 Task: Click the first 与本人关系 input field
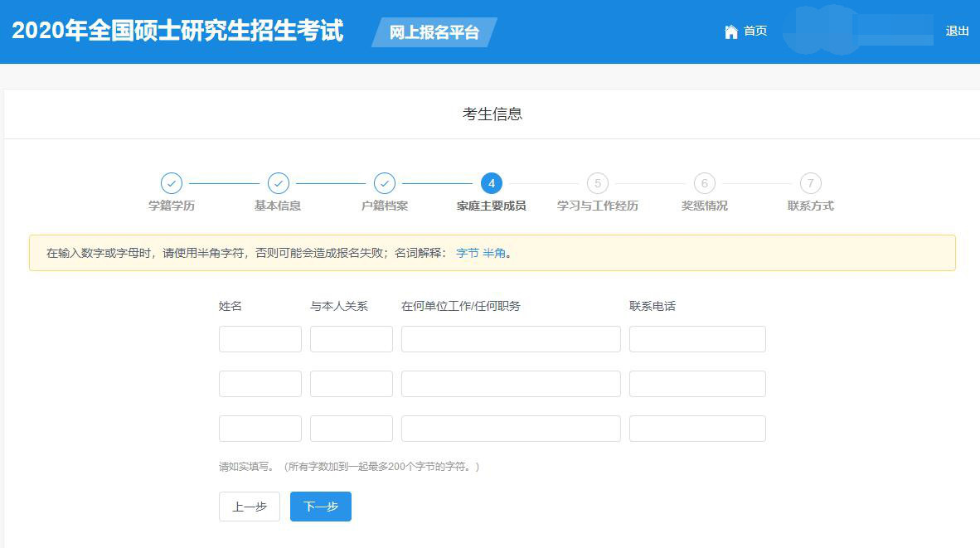(351, 338)
